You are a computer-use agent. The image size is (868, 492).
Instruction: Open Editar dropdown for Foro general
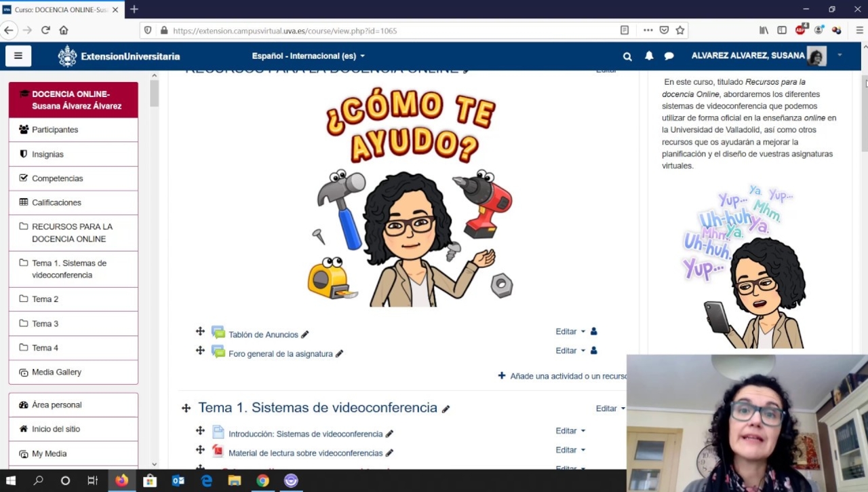[570, 350]
